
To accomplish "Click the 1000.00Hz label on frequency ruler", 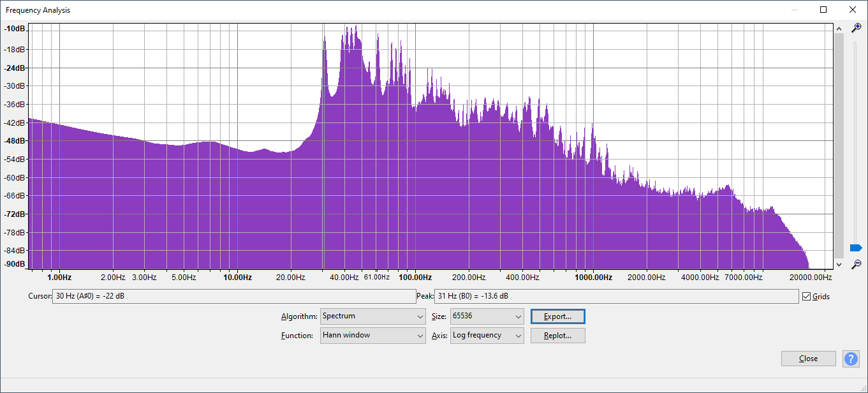I will [594, 278].
